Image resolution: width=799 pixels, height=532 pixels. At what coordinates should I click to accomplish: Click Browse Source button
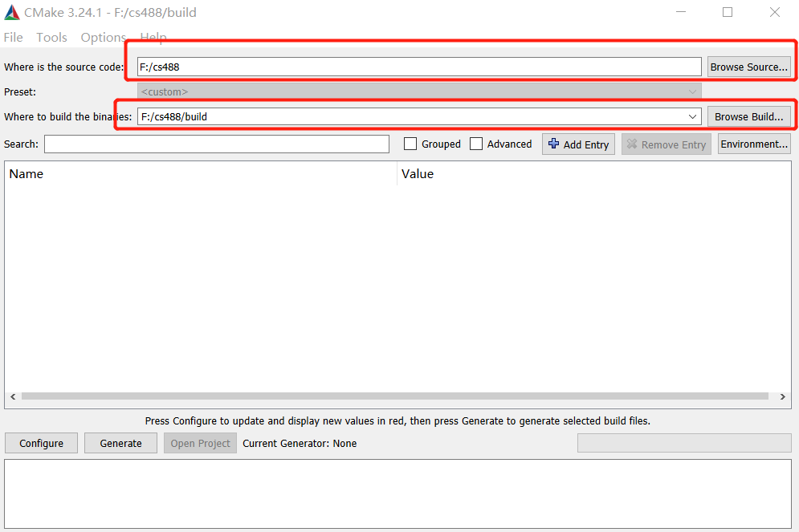[748, 67]
